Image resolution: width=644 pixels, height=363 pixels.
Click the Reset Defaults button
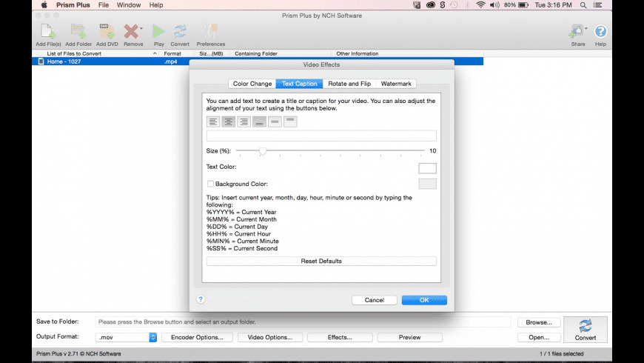(321, 261)
